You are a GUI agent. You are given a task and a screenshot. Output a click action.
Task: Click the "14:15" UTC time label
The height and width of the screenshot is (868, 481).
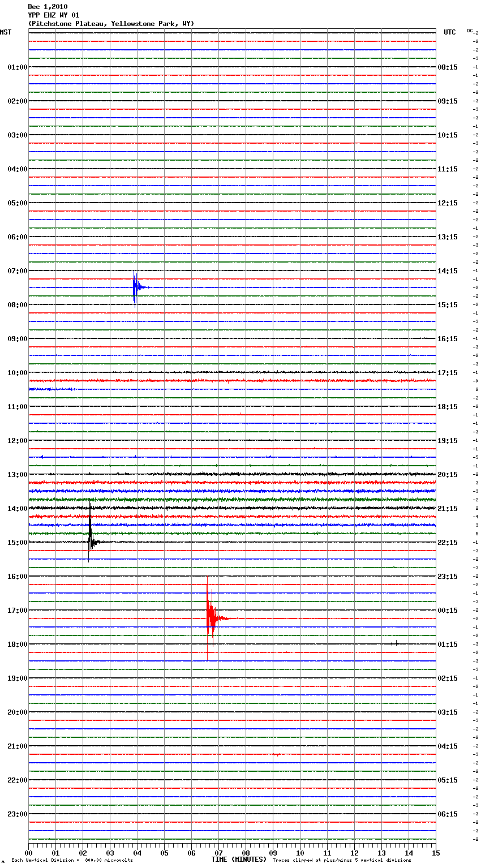point(448,271)
